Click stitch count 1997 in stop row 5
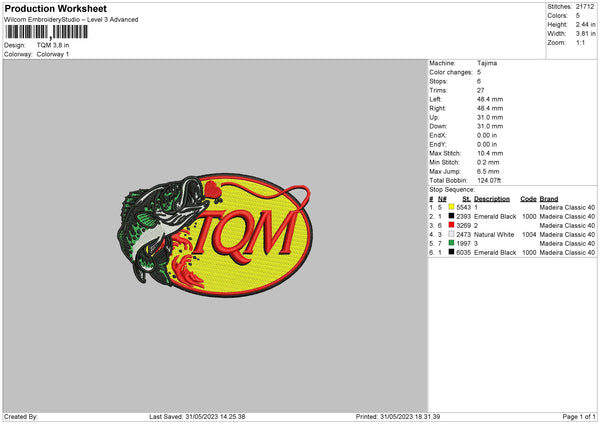 tap(463, 243)
